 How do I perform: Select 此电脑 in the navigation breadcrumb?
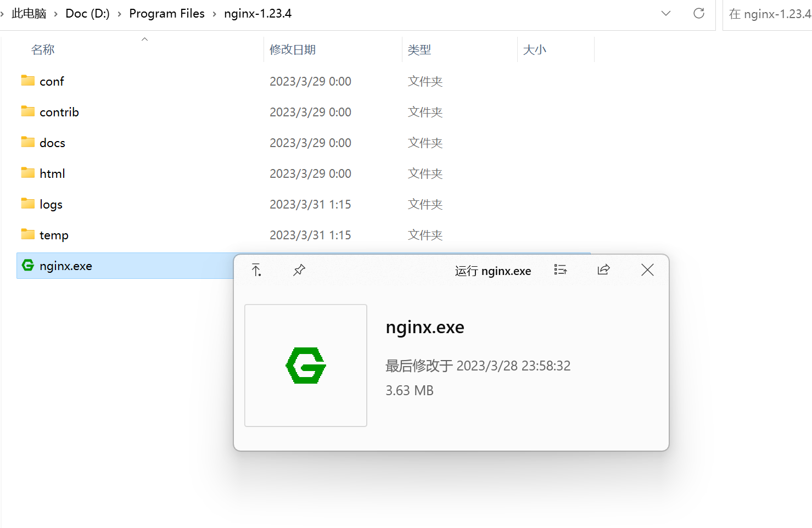point(27,13)
